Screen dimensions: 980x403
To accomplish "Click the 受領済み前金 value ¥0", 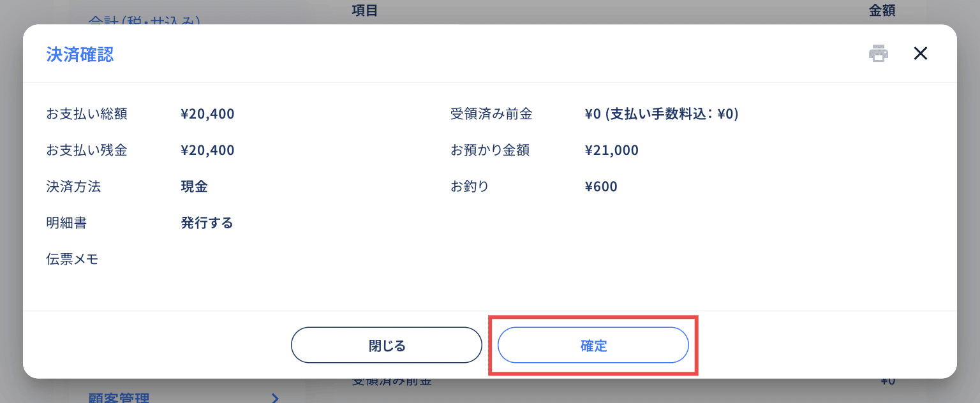I will click(x=662, y=114).
